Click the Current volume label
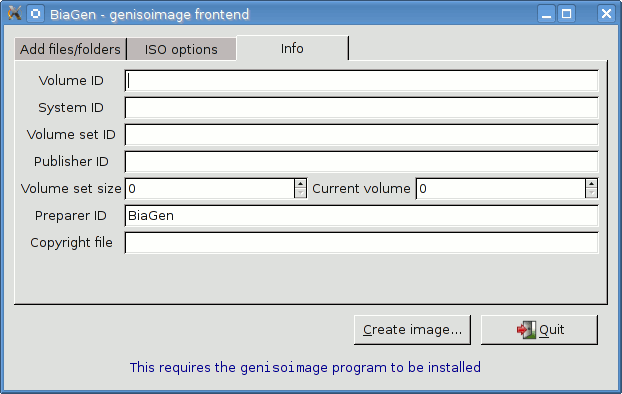 pos(361,188)
